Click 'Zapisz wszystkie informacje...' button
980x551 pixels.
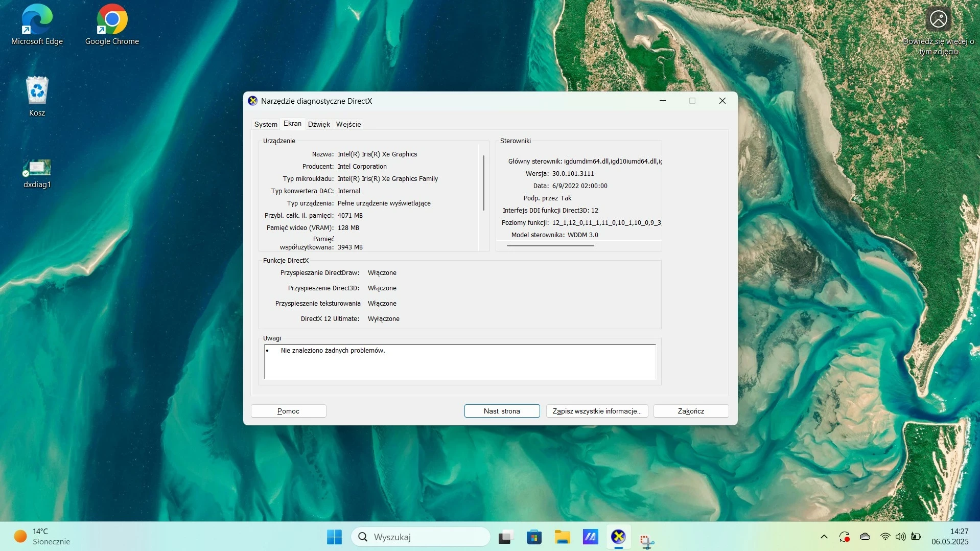coord(597,411)
